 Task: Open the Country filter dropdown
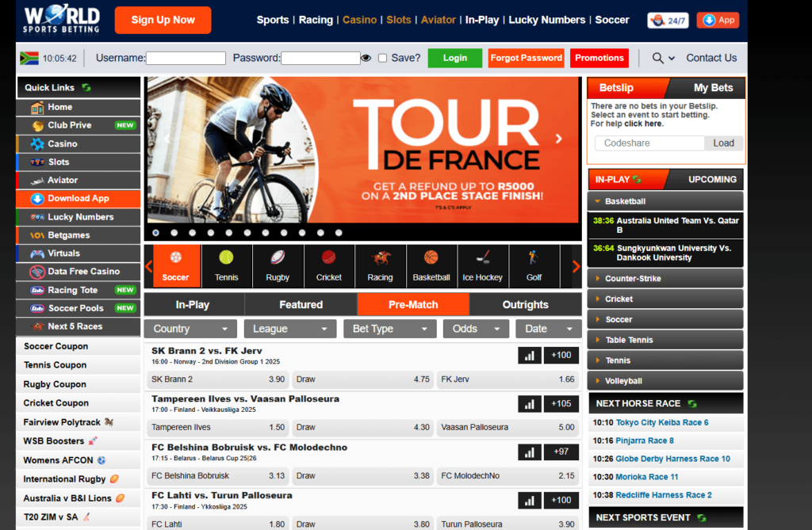(x=190, y=329)
